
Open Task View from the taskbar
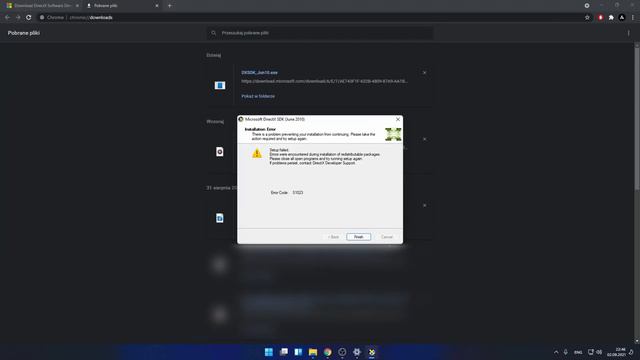coord(284,352)
